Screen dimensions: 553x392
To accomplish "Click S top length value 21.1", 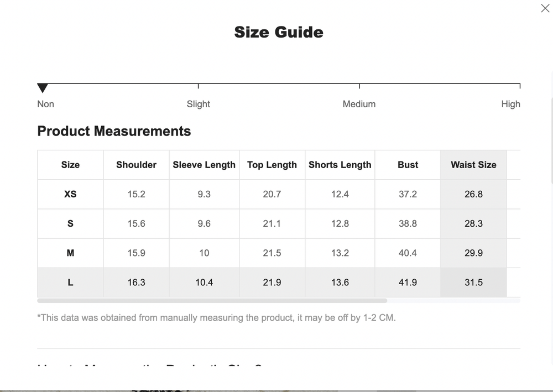I will [272, 223].
